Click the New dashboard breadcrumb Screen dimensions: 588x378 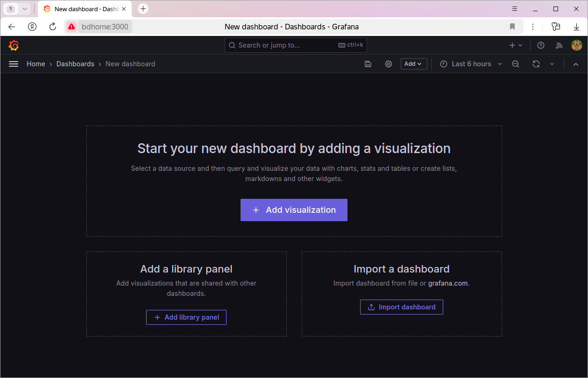[x=130, y=64]
